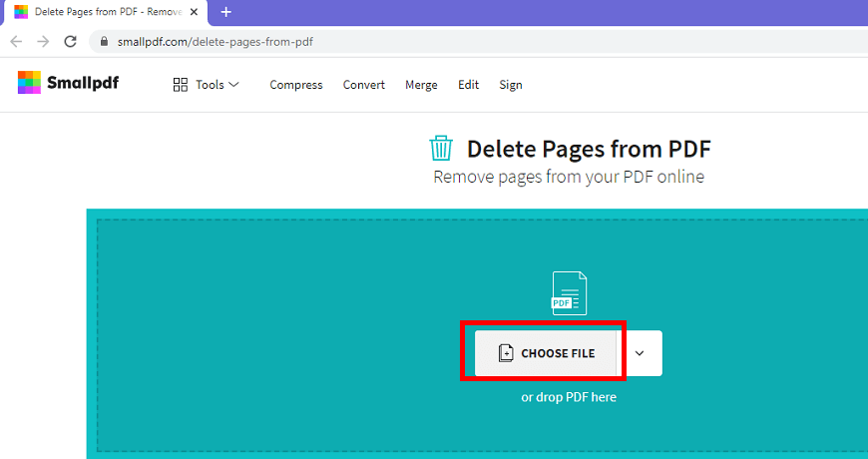
Task: Click the Smallpdf logo
Action: click(x=68, y=84)
